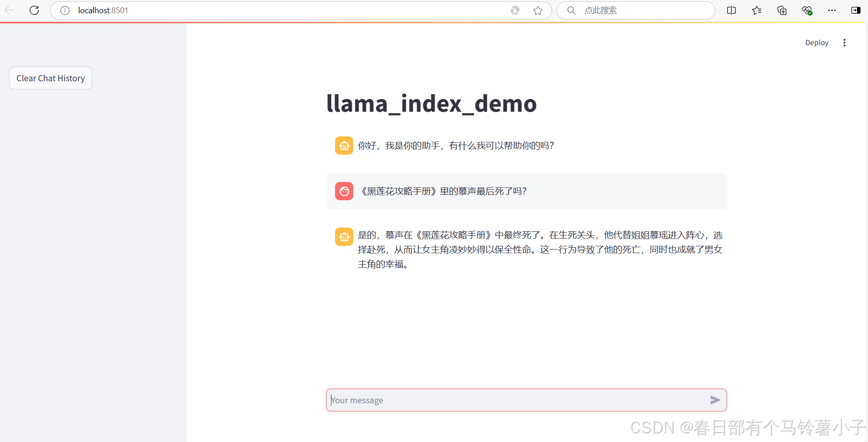Open the Copilot sidebar icon

tap(856, 10)
